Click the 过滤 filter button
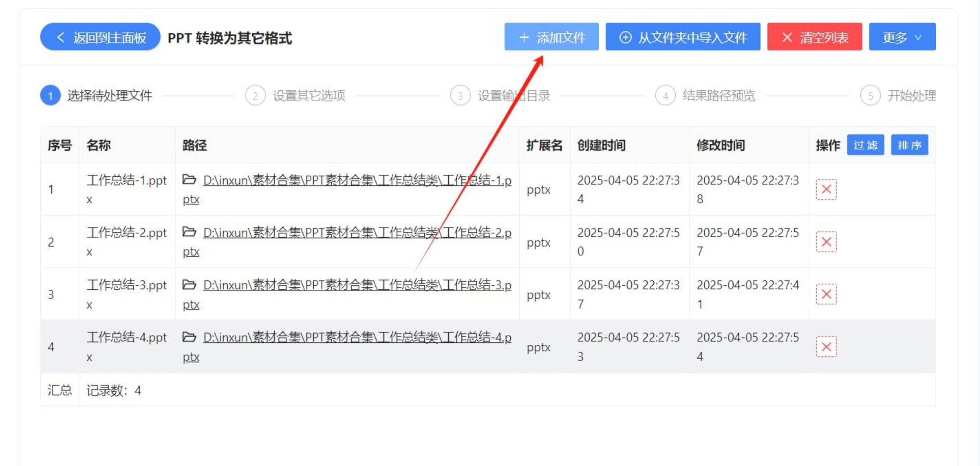The height and width of the screenshot is (466, 980). [x=865, y=145]
